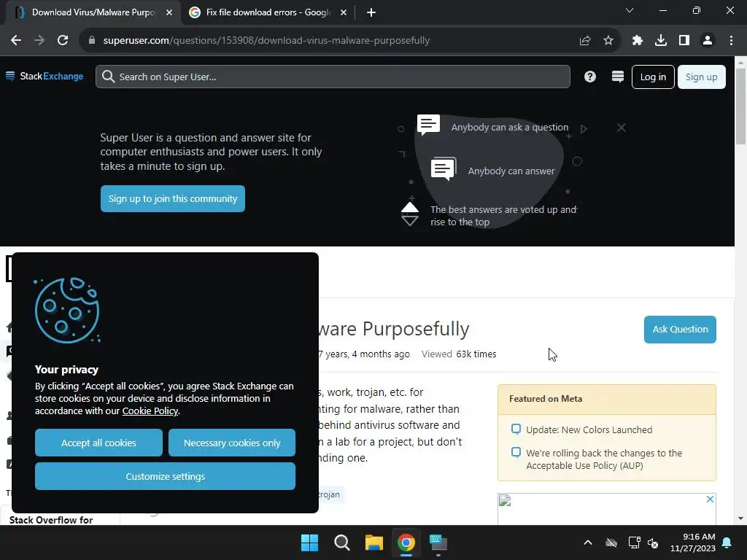
Task: Click the Featured on Meta heading
Action: click(x=546, y=399)
